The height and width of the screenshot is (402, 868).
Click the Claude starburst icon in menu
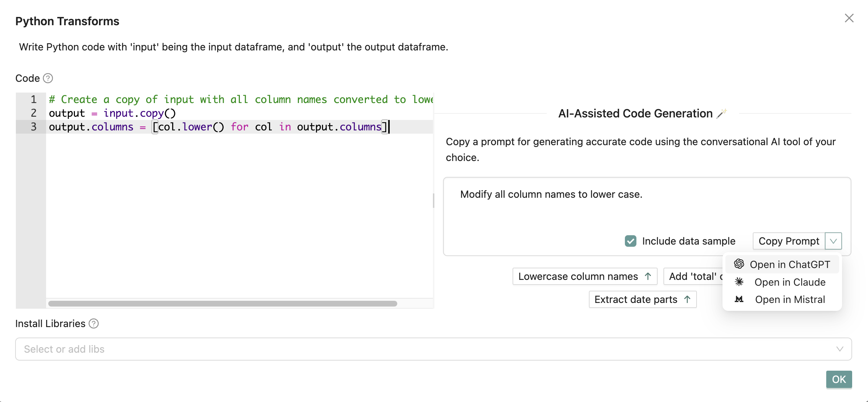tap(739, 282)
